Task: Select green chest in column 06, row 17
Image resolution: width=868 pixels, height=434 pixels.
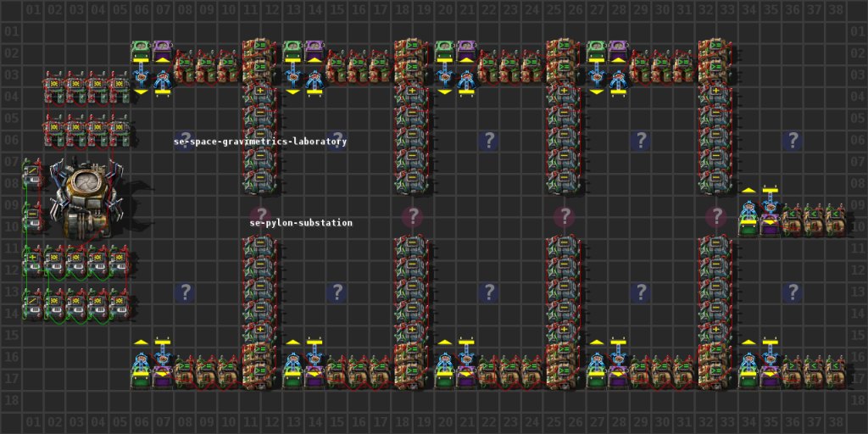Action: click(142, 379)
